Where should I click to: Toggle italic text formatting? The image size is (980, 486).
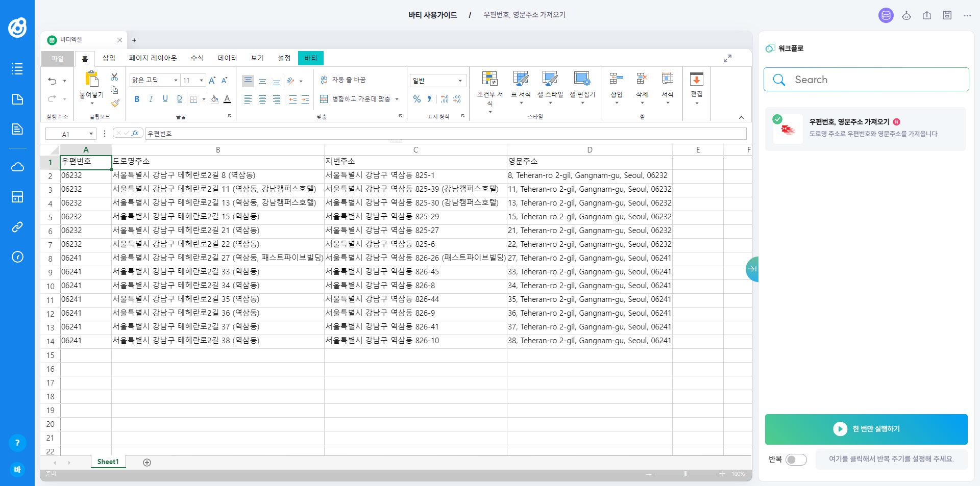pos(151,99)
